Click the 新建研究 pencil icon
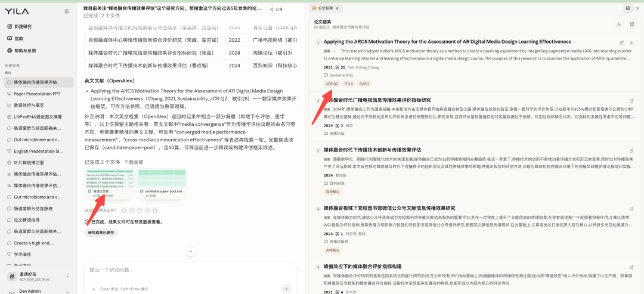 tap(10, 27)
